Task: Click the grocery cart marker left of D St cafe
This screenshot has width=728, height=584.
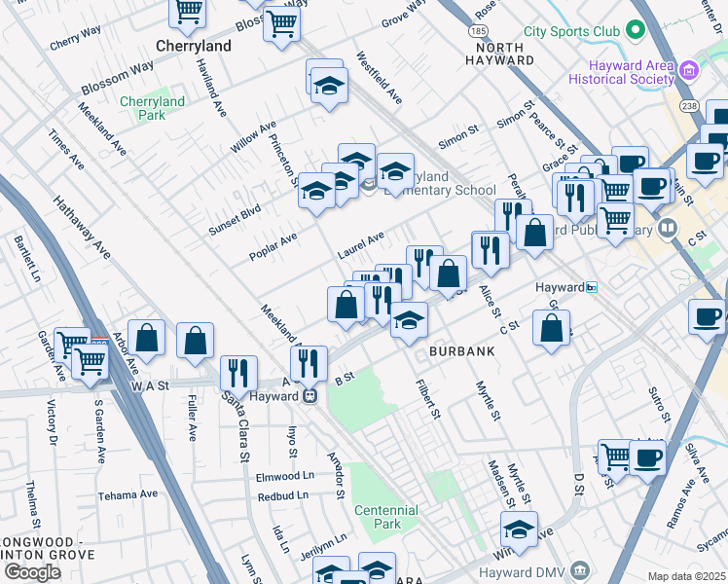Action: pyautogui.click(x=613, y=461)
